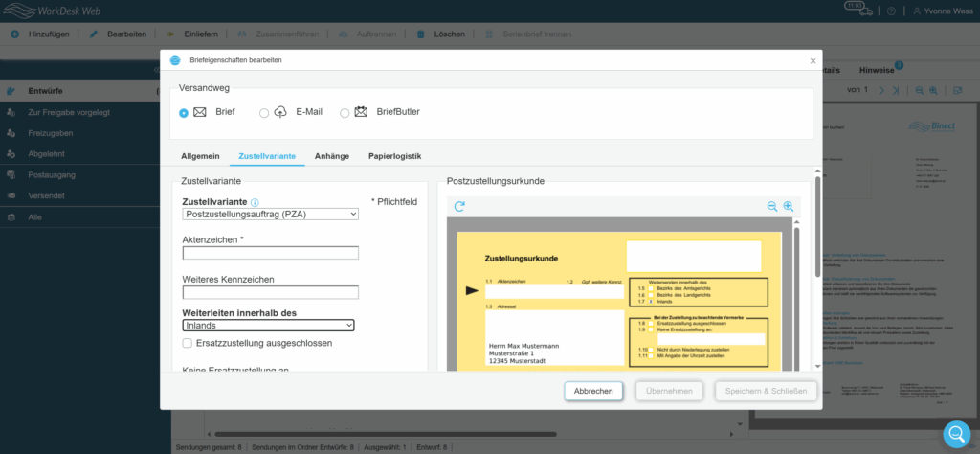Switch to the Zustellvariante tab

(268, 156)
